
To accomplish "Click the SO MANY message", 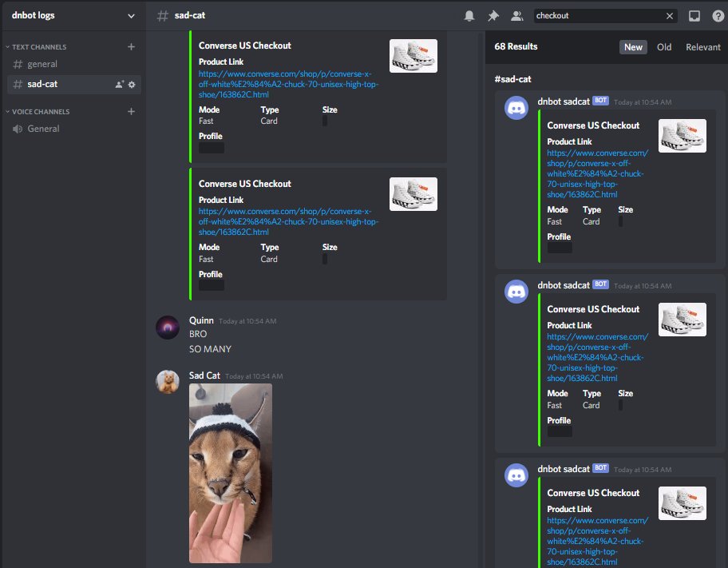I will click(210, 349).
